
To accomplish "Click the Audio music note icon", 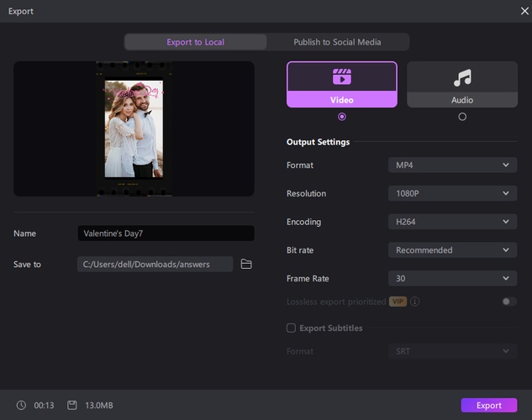I will pyautogui.click(x=461, y=77).
